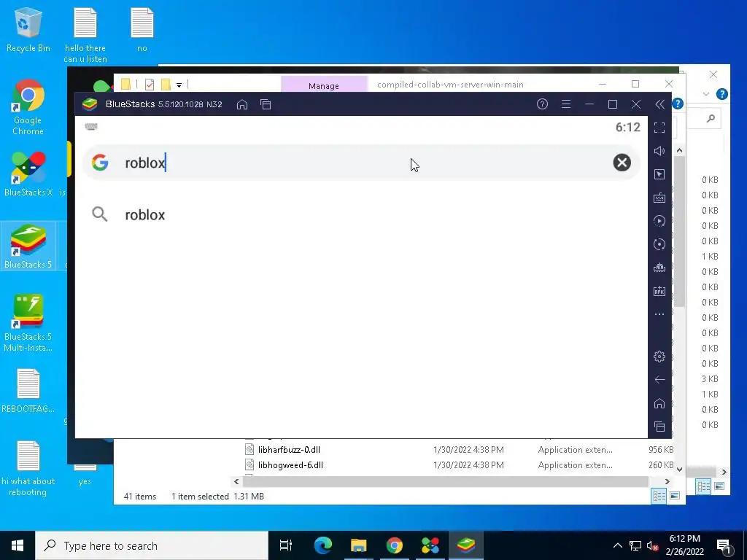Open Chrome from the taskbar
This screenshot has width=747, height=560.
coord(395,545)
